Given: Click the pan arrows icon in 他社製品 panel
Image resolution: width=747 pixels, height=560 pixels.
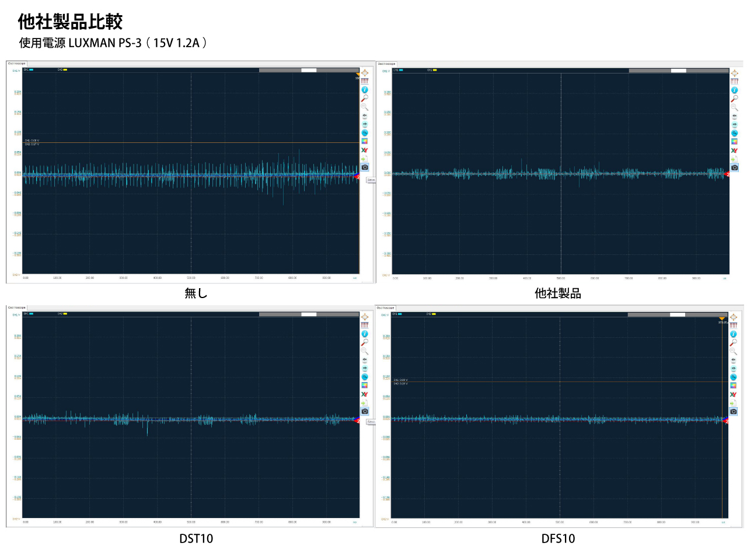Looking at the screenshot, I should coord(734,73).
